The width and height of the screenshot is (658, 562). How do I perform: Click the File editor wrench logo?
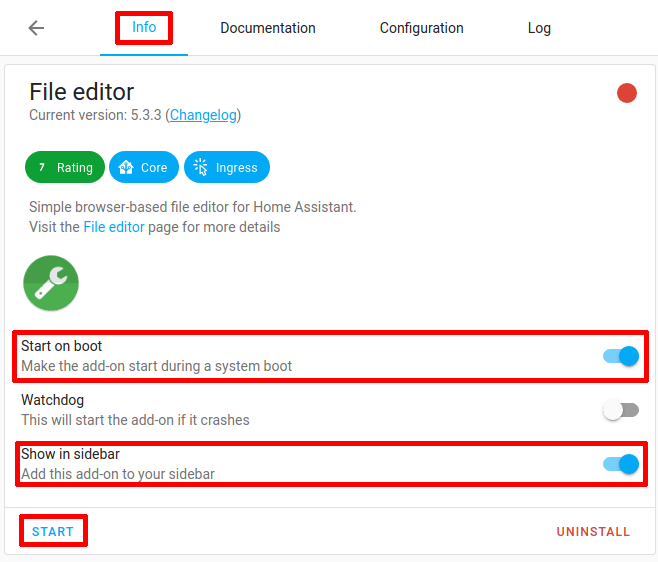(x=51, y=283)
